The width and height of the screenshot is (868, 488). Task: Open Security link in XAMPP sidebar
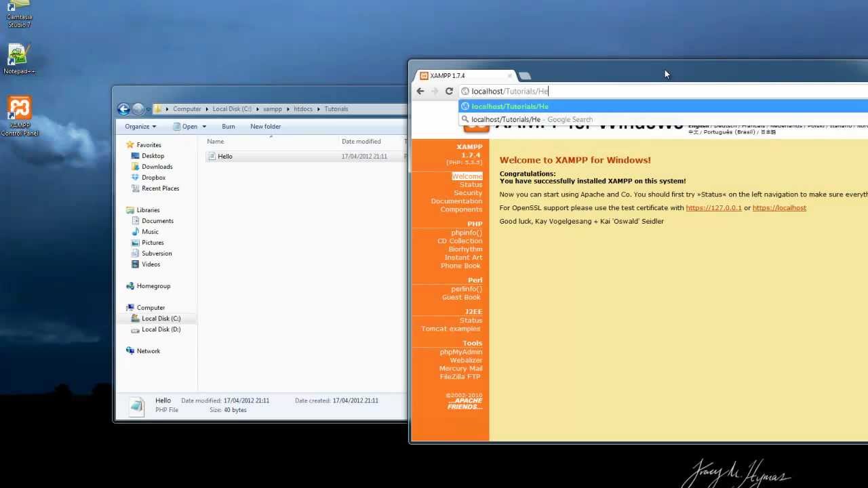coord(468,193)
